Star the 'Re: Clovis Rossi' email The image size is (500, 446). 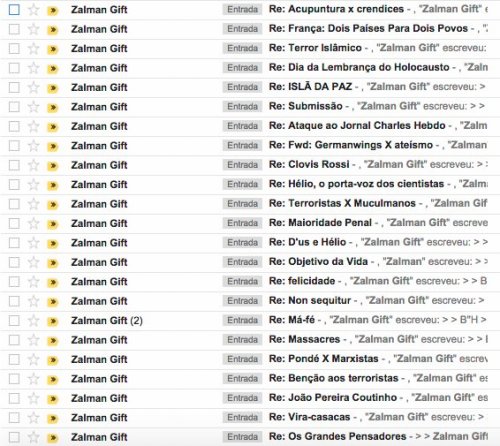point(33,165)
